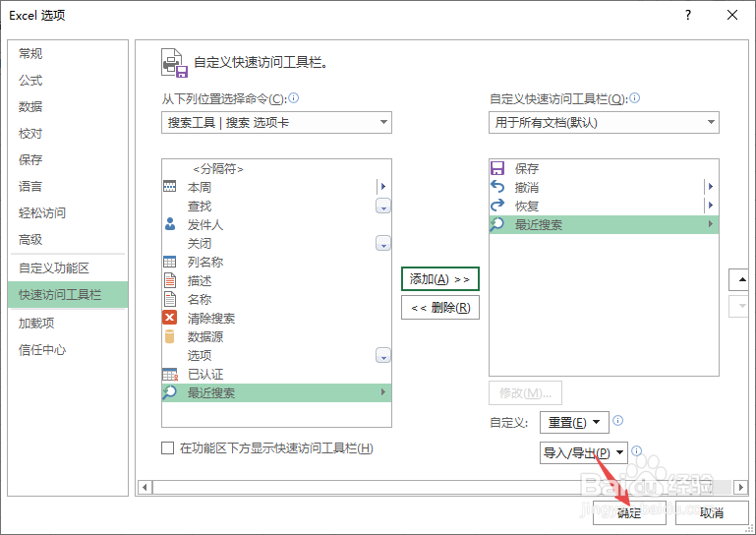This screenshot has width=756, height=535.
Task: Toggle show toolbar below the ribbon checkbox
Action: pyautogui.click(x=167, y=448)
